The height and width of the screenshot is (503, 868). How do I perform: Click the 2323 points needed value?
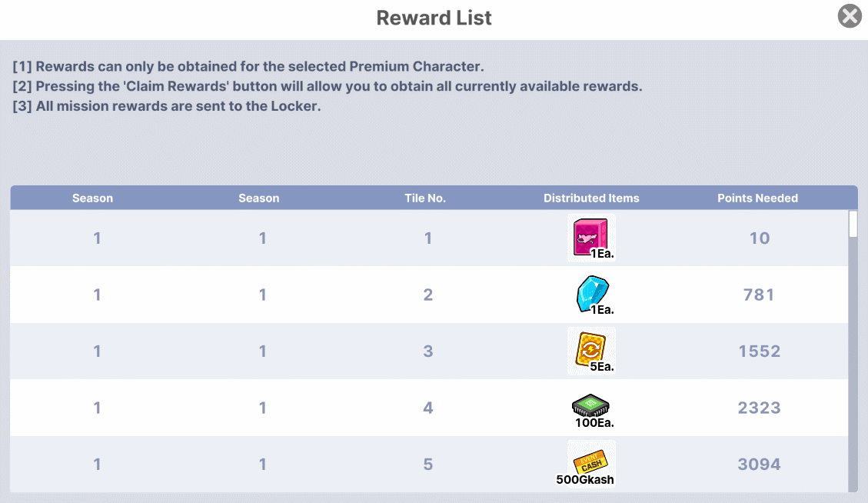tap(759, 408)
